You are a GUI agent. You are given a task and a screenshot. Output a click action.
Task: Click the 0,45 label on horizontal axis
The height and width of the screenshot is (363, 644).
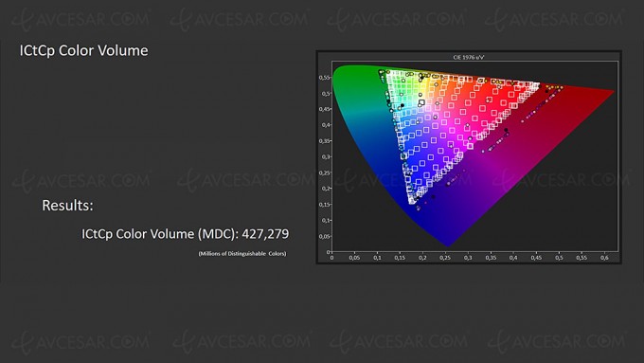pos(536,258)
